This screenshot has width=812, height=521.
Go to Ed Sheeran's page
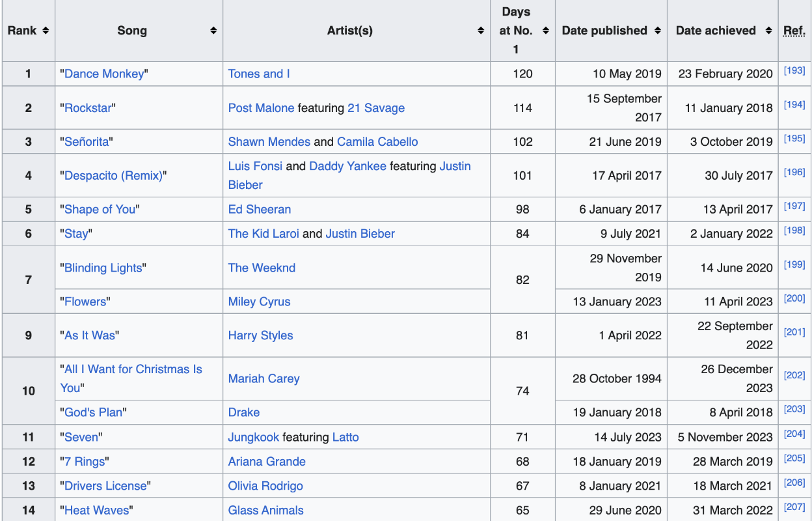click(259, 210)
